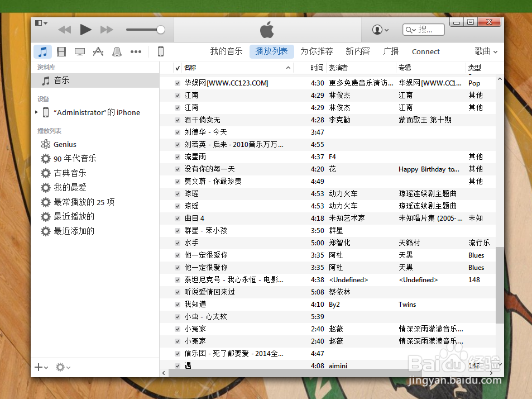Skip to previous track with rewind button
The image size is (532, 399).
click(x=64, y=30)
